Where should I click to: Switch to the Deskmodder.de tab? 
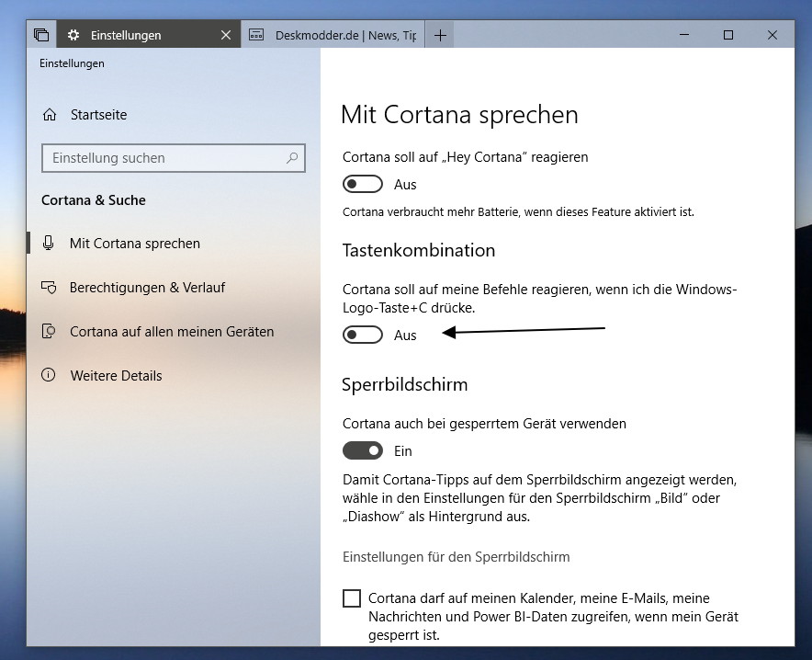pos(333,35)
